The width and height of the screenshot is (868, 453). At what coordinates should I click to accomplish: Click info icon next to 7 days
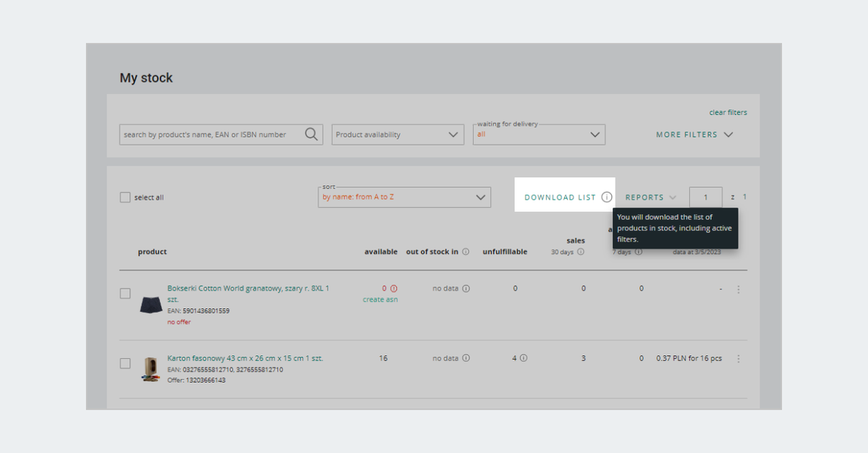639,252
